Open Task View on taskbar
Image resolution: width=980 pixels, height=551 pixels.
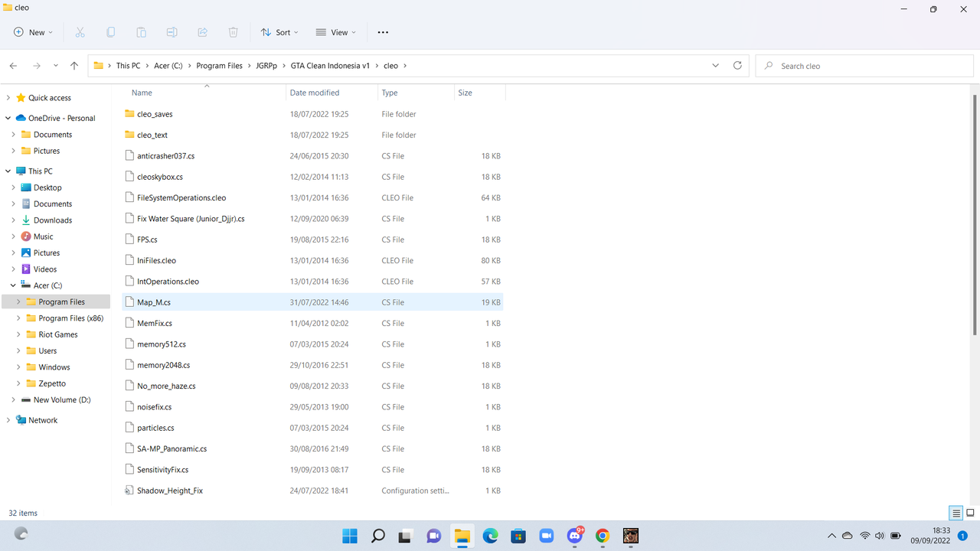click(x=405, y=536)
